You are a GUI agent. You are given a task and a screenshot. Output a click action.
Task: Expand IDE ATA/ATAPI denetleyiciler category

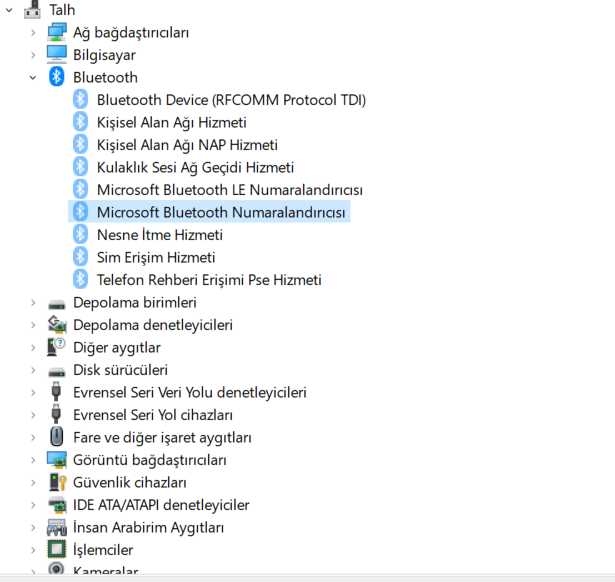pyautogui.click(x=33, y=505)
